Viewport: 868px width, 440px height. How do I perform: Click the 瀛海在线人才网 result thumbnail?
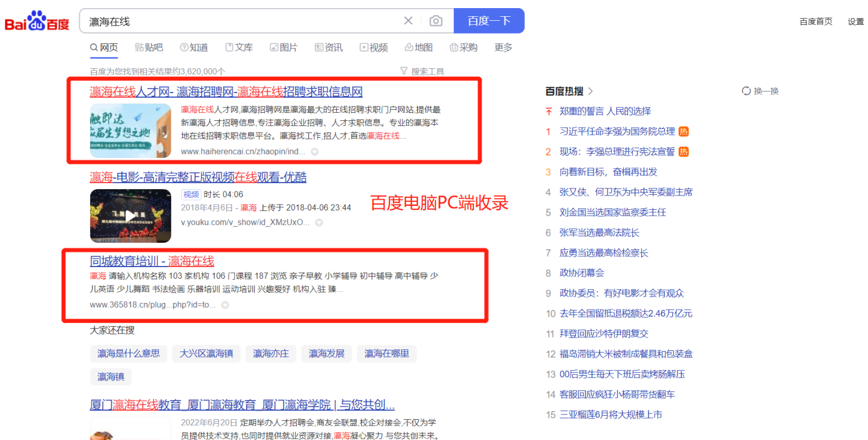click(x=130, y=131)
